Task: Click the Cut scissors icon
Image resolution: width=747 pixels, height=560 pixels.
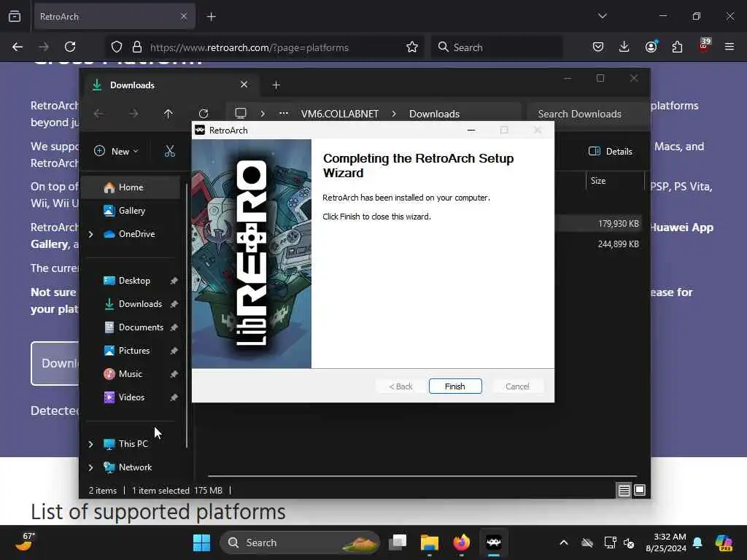Action: [169, 151]
